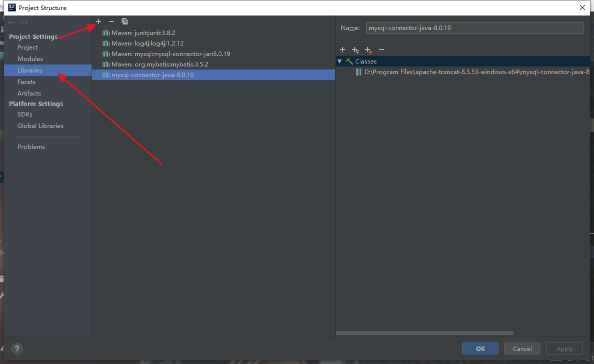Confirm changes with the OK button
This screenshot has height=364, width=594.
tap(480, 348)
